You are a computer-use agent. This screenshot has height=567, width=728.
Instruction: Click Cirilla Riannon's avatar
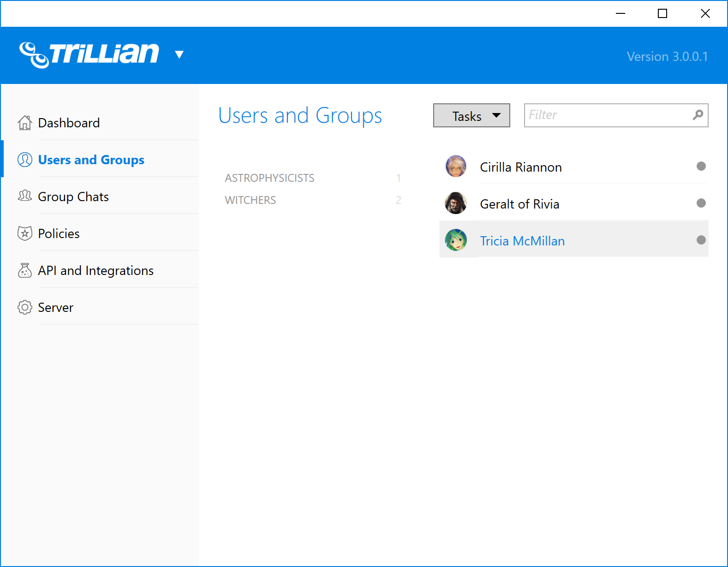pyautogui.click(x=456, y=166)
